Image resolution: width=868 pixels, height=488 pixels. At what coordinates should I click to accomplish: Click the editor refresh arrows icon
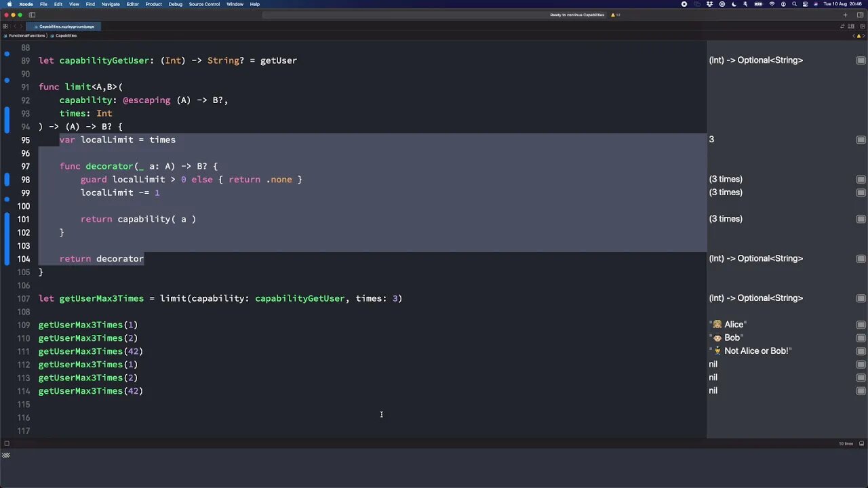click(843, 26)
